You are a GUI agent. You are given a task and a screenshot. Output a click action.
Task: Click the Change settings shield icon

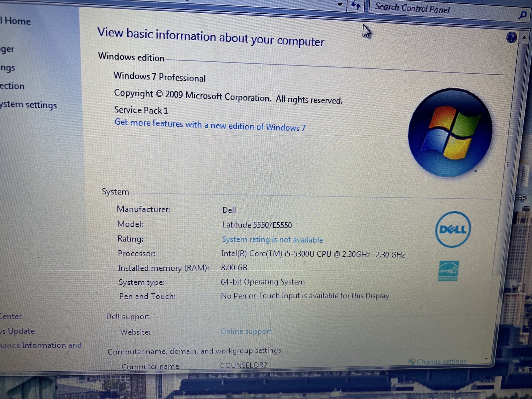(412, 361)
